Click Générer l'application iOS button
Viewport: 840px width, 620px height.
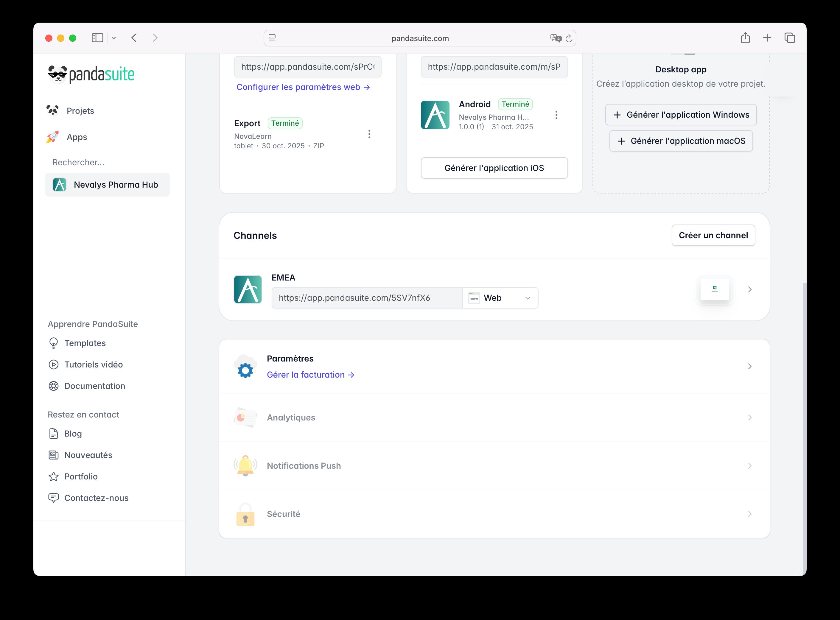(x=494, y=168)
